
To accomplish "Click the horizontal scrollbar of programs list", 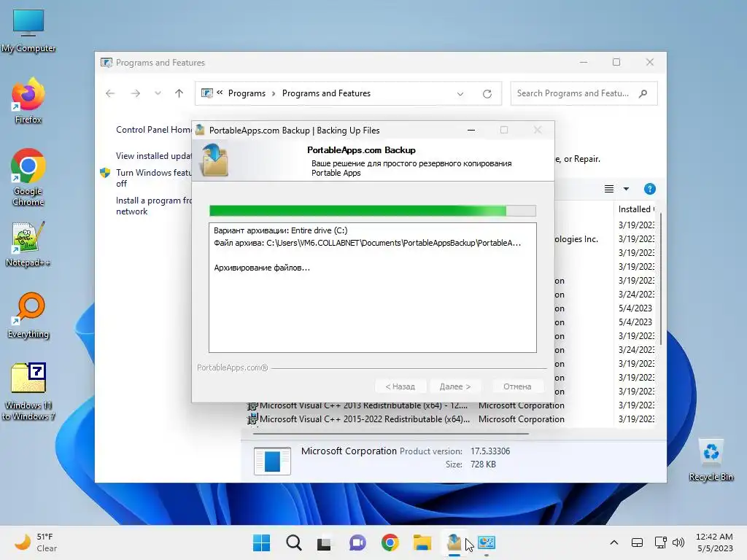I will [391, 434].
